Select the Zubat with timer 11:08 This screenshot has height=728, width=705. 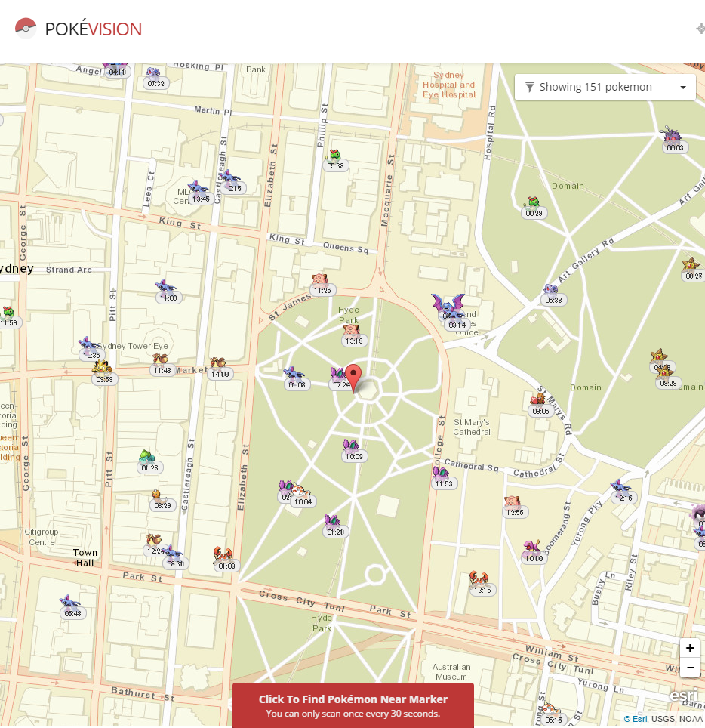point(167,292)
